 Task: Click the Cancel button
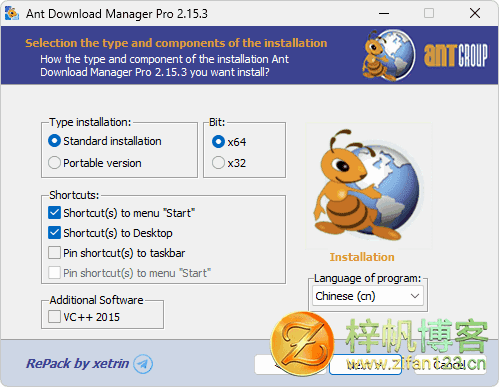click(x=450, y=365)
